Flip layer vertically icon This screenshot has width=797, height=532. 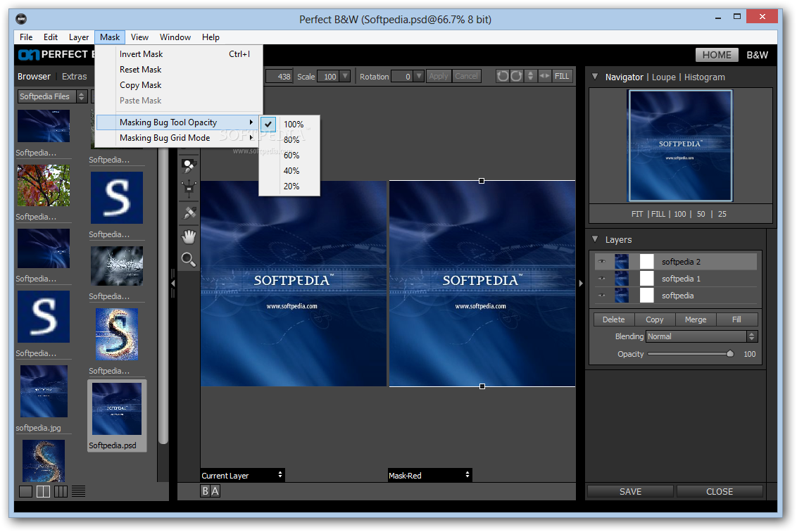click(531, 76)
